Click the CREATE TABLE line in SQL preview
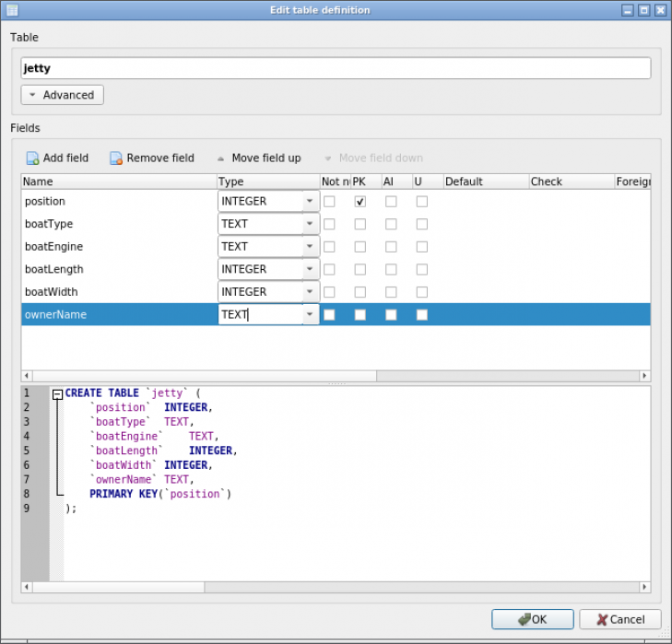This screenshot has height=644, width=672. coord(133,392)
